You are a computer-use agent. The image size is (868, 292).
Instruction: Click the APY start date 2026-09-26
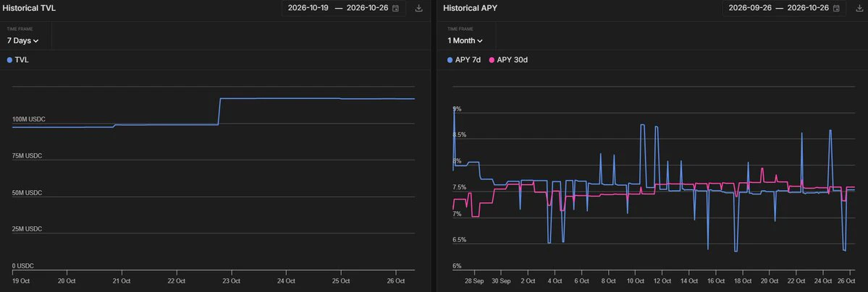click(x=749, y=8)
